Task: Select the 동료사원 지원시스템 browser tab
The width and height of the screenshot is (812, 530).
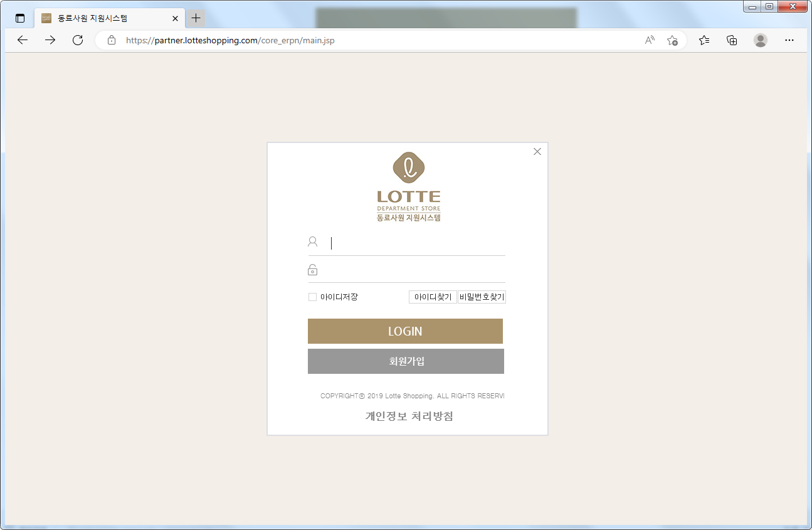Action: (x=110, y=18)
